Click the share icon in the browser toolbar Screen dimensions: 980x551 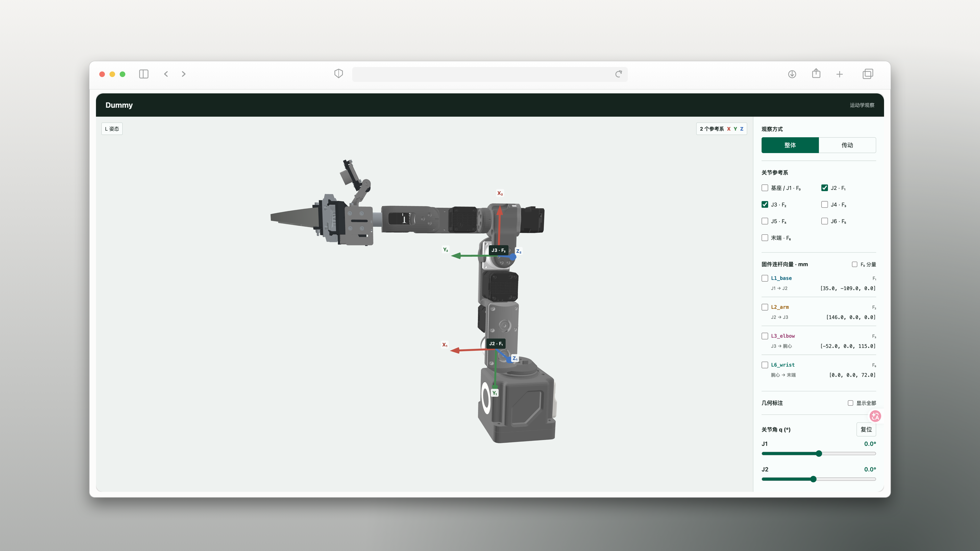point(816,73)
